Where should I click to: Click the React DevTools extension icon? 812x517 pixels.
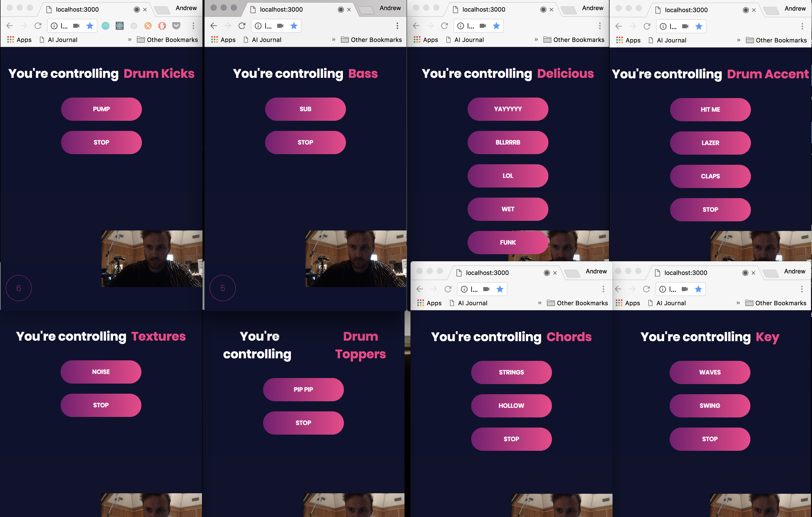point(119,26)
